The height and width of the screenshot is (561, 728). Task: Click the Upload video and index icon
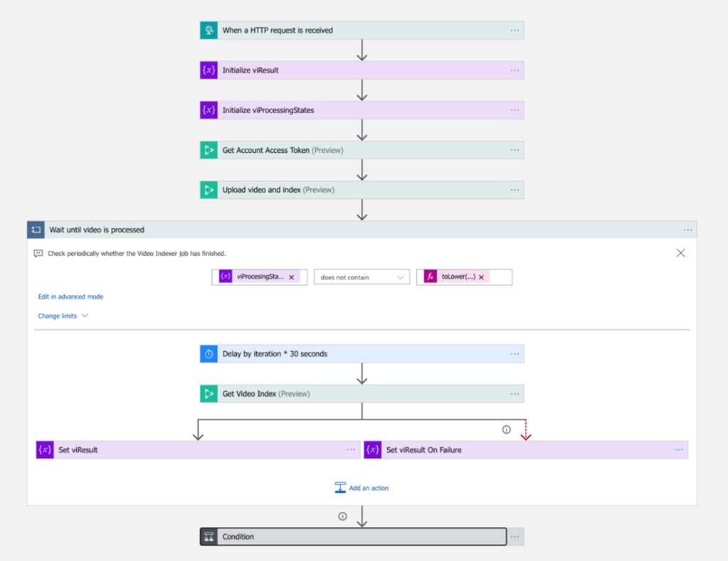pyautogui.click(x=209, y=190)
